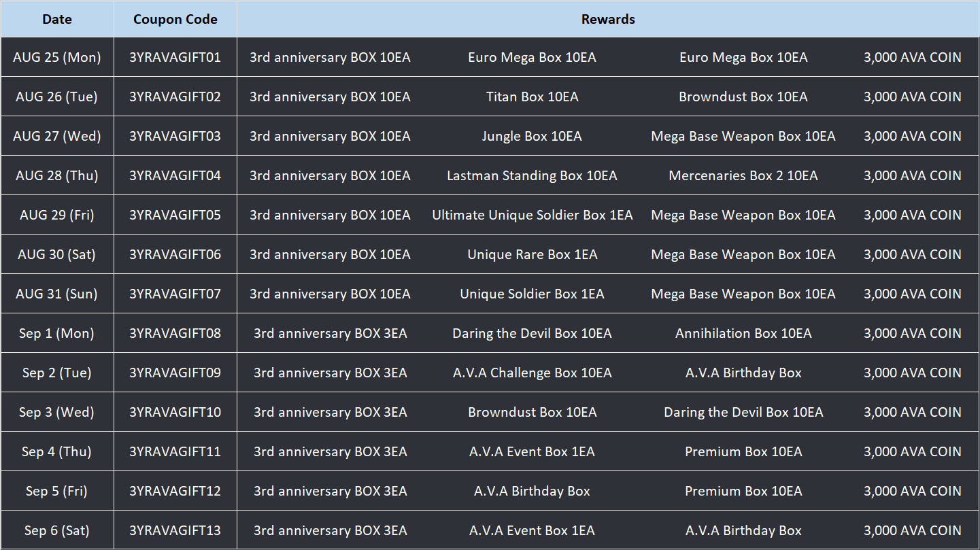Select Mega Base Weapon Box in AUG 27 row

tap(743, 136)
